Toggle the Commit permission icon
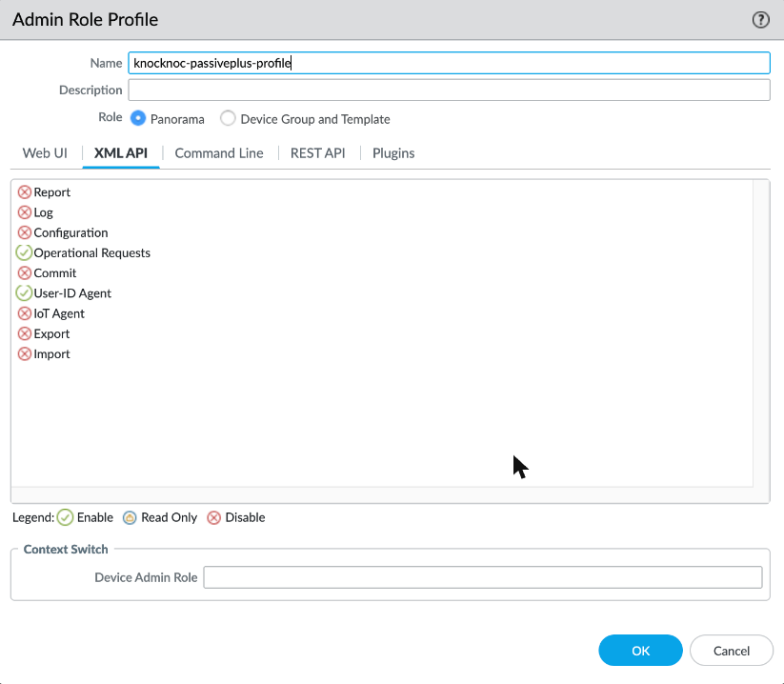 tap(24, 273)
